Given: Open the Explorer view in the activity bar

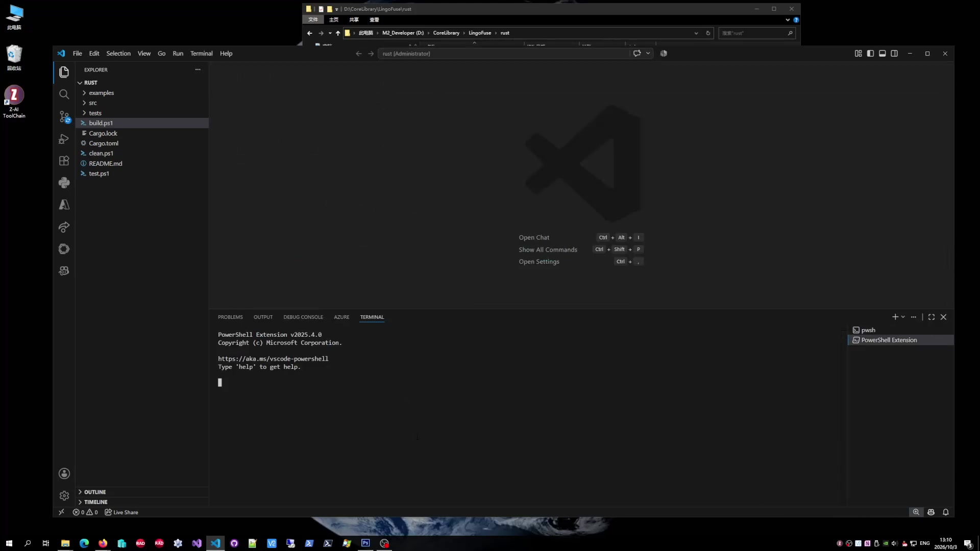Looking at the screenshot, I should point(64,72).
